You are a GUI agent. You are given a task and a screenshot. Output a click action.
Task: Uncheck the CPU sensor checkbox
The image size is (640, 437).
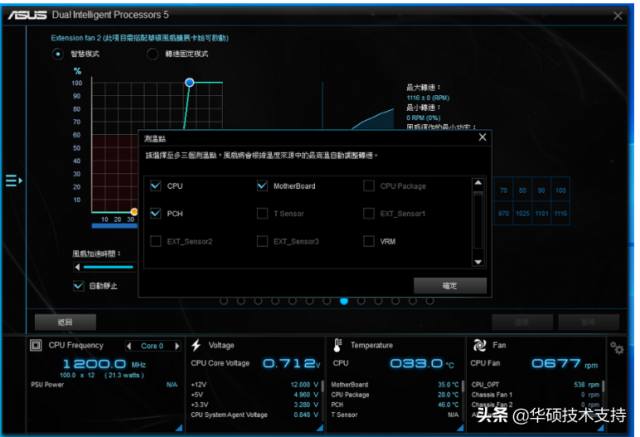point(156,186)
